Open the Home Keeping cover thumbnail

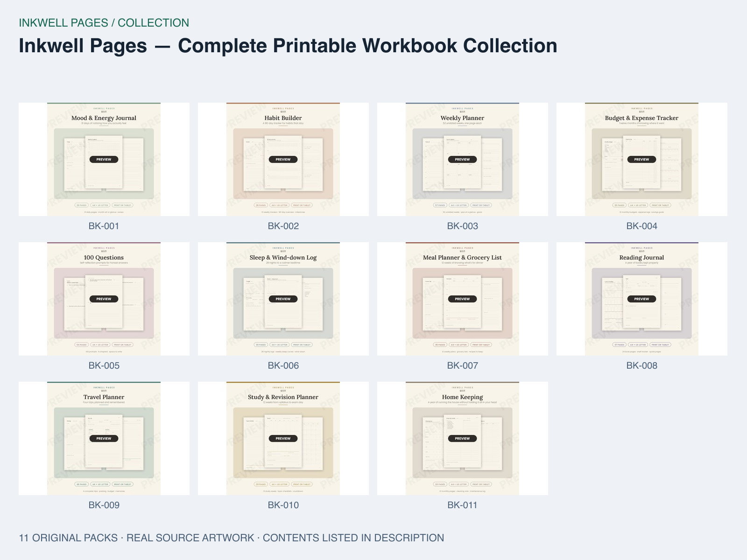point(462,438)
